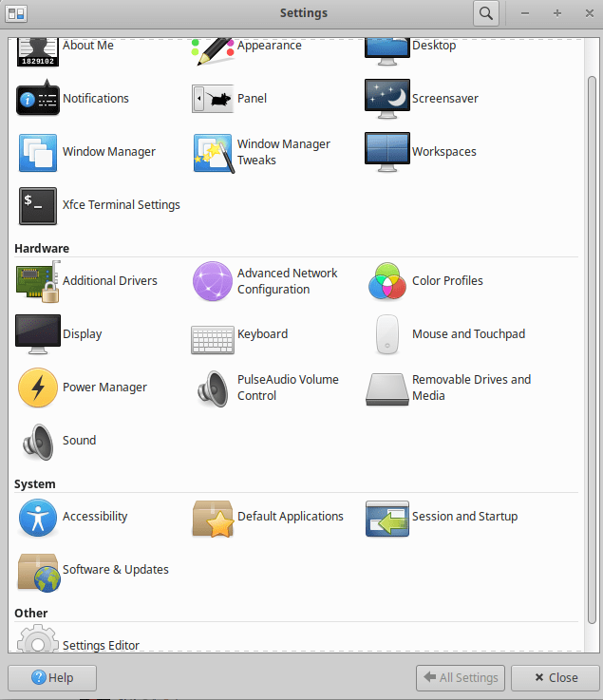
Task: Click the 'Power Manager' label
Action: click(104, 388)
